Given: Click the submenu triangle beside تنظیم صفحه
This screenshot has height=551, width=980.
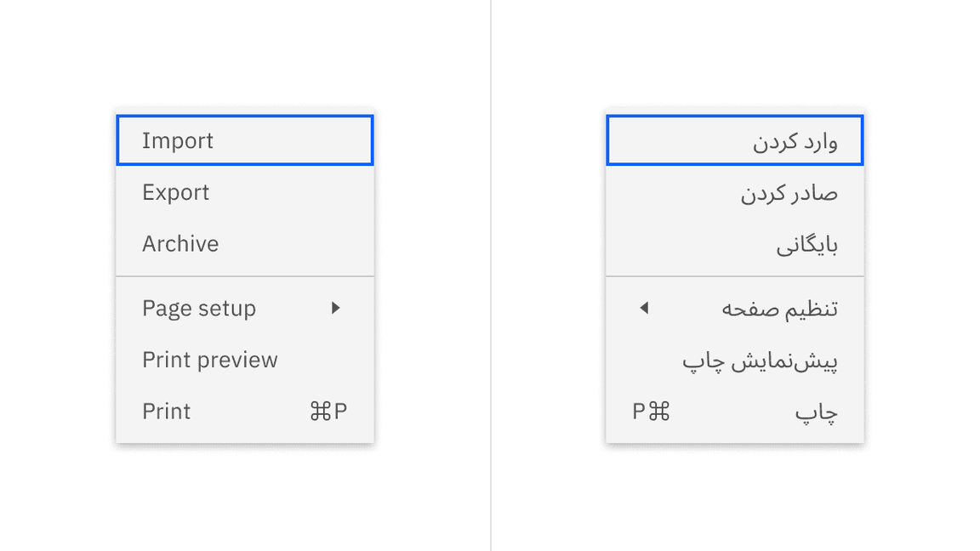Looking at the screenshot, I should [x=644, y=309].
